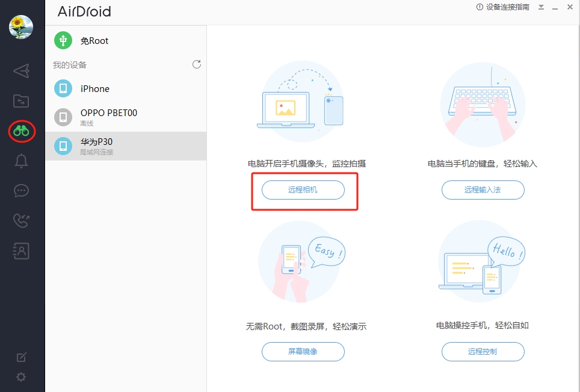Open the 设备连接指南 link
This screenshot has width=580, height=392.
508,7
